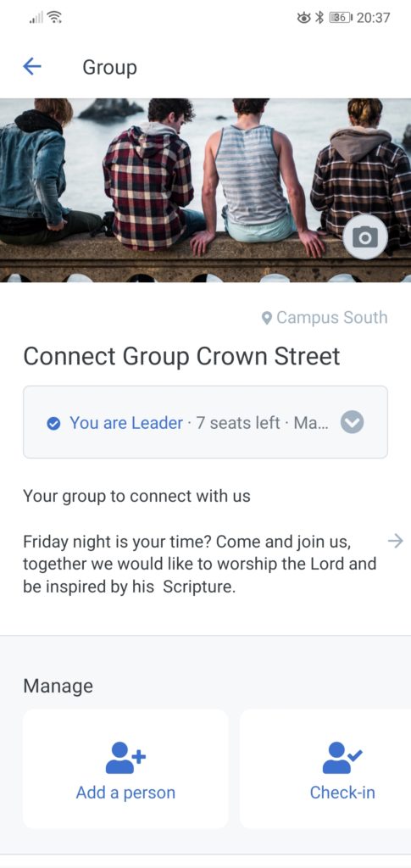The width and height of the screenshot is (411, 868).
Task: Tap the Check-in label
Action: point(342,793)
